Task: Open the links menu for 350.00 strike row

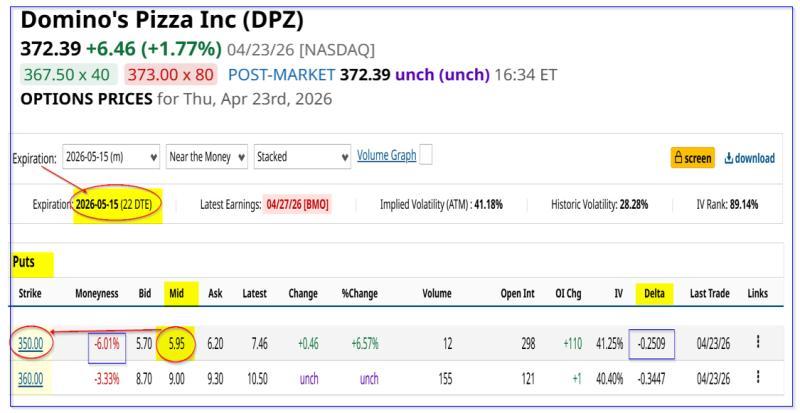Action: [757, 342]
